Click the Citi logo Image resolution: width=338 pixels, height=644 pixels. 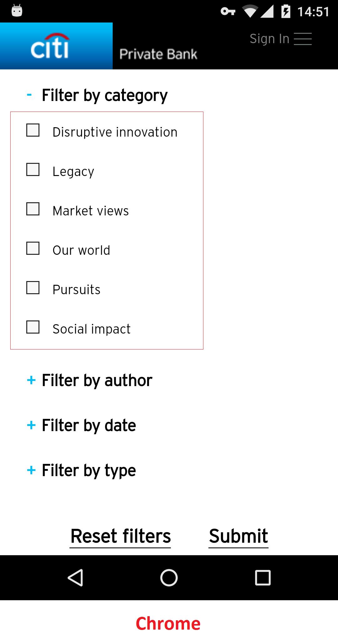[50, 46]
